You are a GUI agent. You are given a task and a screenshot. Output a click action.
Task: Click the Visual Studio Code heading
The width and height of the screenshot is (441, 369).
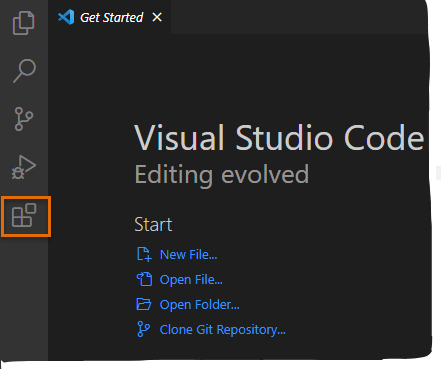(x=279, y=137)
